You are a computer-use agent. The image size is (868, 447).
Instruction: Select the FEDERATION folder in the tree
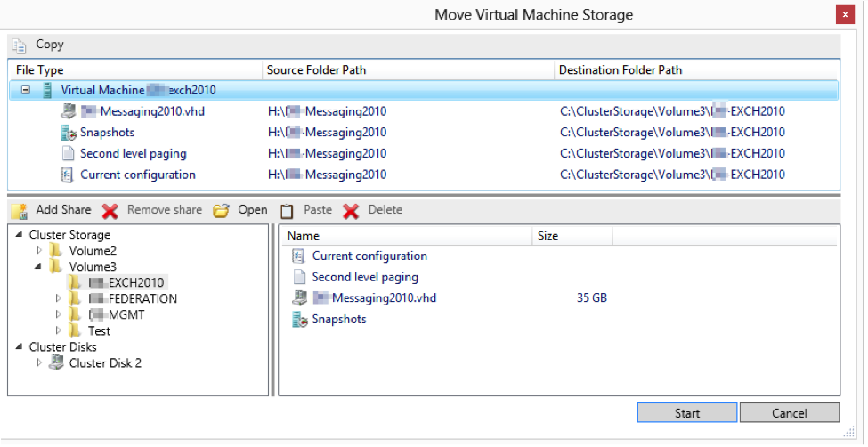[x=133, y=298]
